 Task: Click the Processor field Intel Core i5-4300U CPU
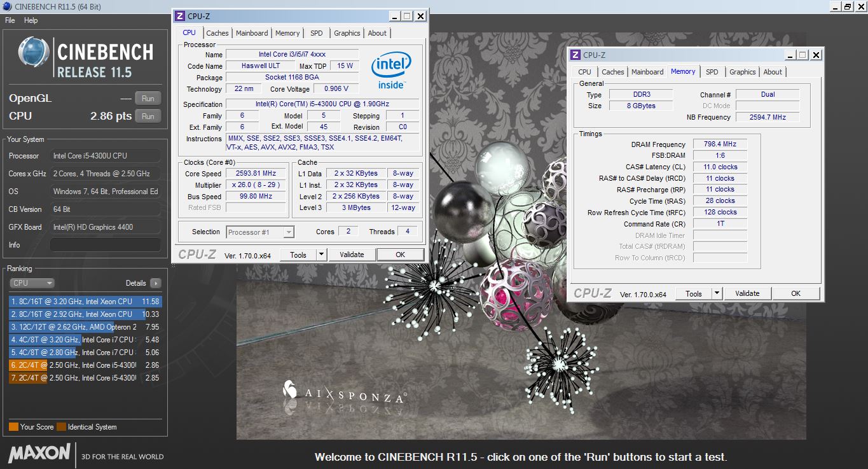pyautogui.click(x=105, y=156)
